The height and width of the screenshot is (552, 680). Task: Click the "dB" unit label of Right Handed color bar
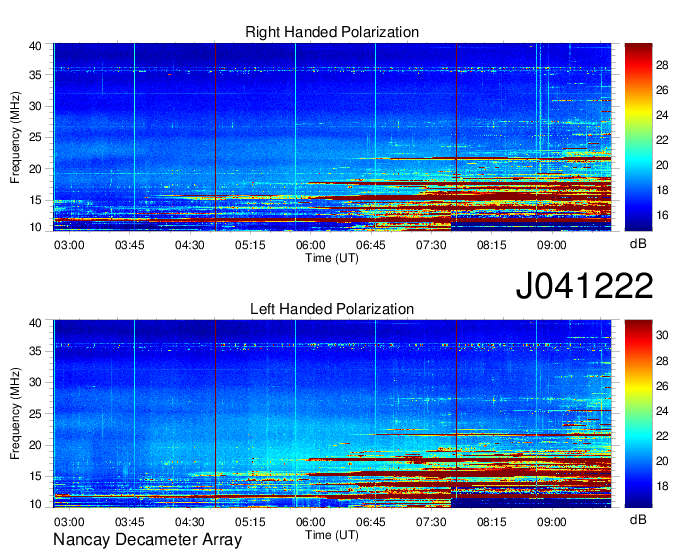point(638,243)
